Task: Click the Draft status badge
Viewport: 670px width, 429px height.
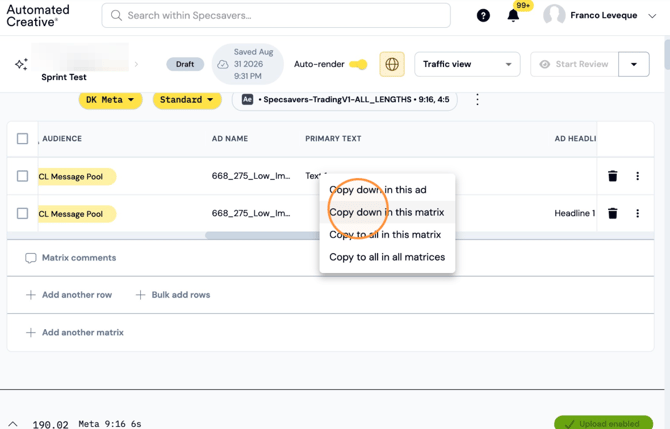Action: pos(185,64)
